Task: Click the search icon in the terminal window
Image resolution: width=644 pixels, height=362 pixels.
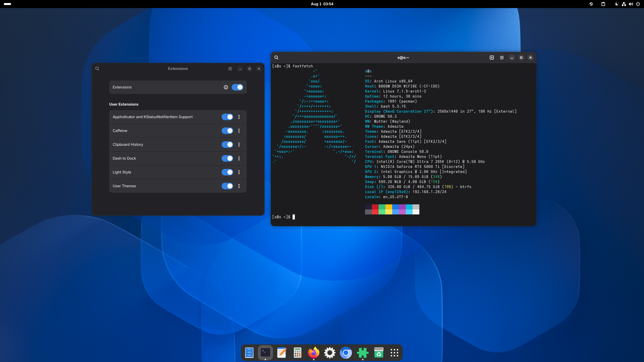Action: 276,58
